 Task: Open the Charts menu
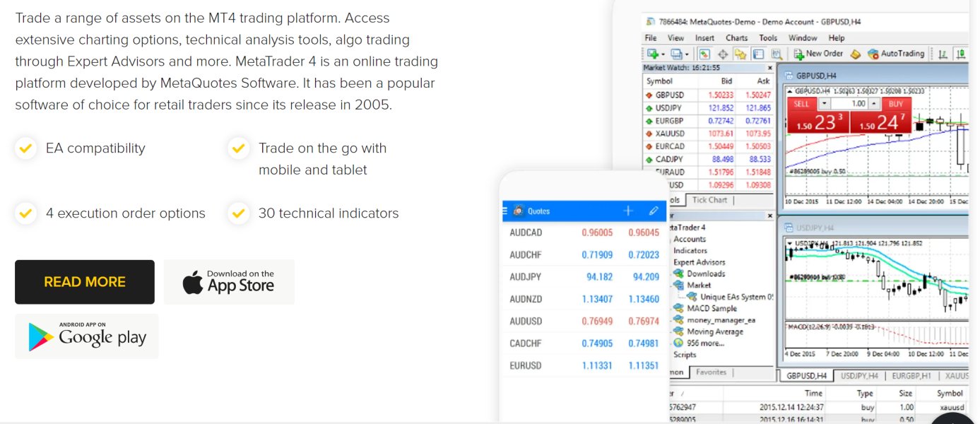(736, 38)
